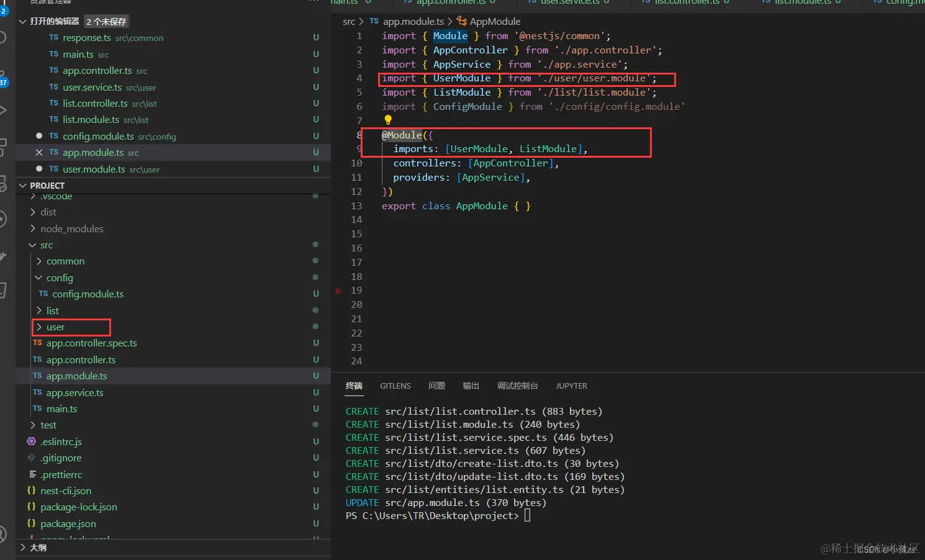Open app.controller.spec.ts in project tree
Screen dimensions: 925x560
tap(173, 343)
